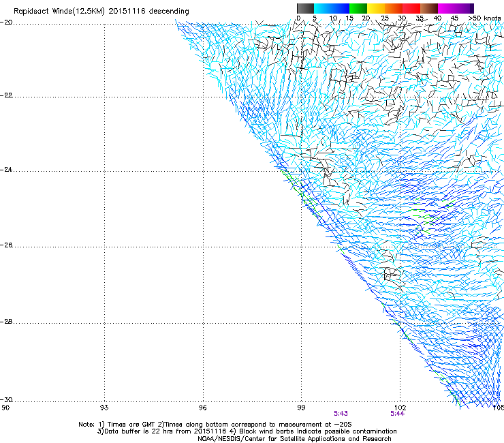
Task: Click the '93' longitude axis label
Action: click(104, 408)
